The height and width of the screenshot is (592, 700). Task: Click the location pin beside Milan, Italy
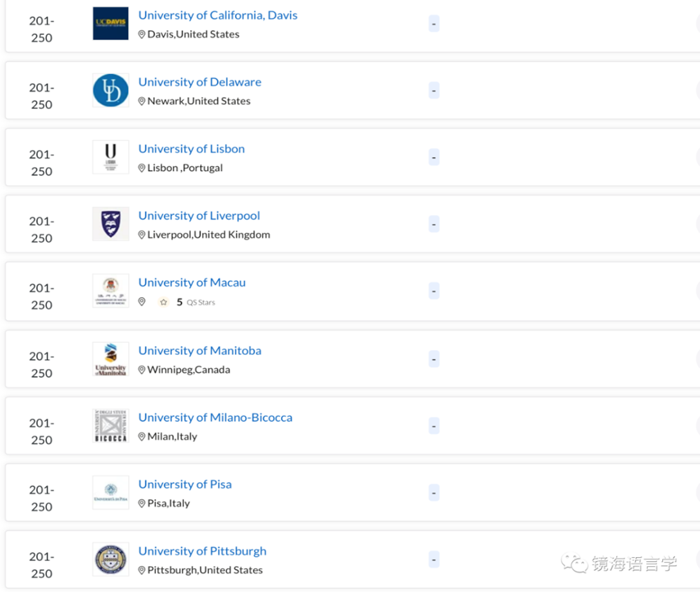141,437
